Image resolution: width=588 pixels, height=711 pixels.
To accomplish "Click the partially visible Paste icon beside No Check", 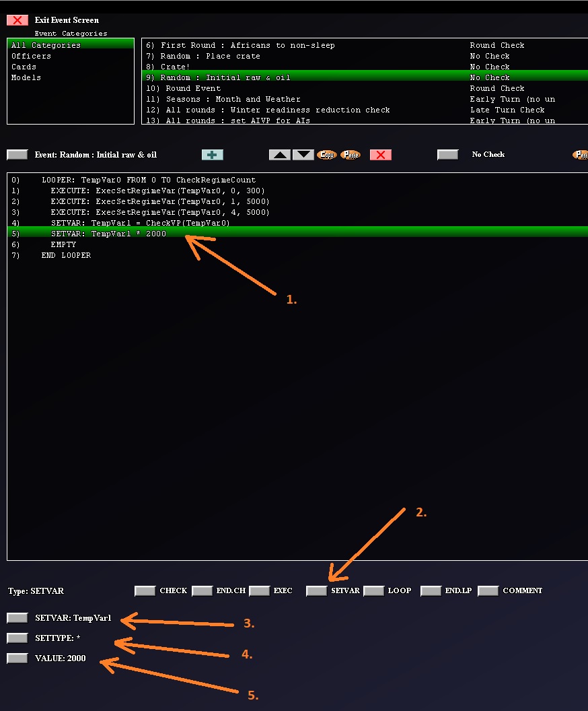I will (581, 155).
